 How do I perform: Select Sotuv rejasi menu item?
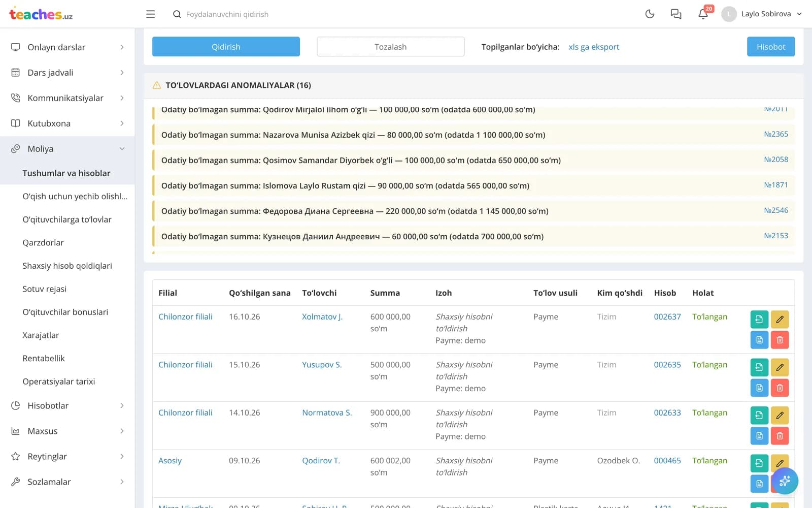(45, 289)
